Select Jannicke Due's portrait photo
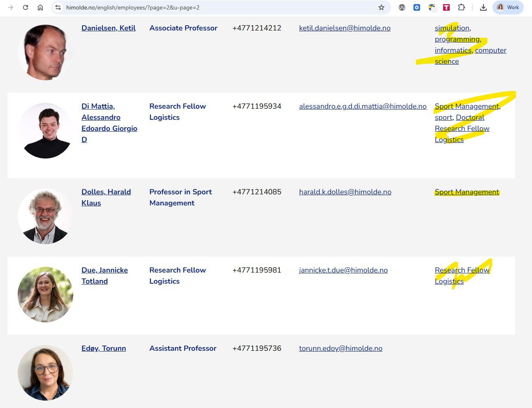The width and height of the screenshot is (532, 408). click(x=45, y=294)
